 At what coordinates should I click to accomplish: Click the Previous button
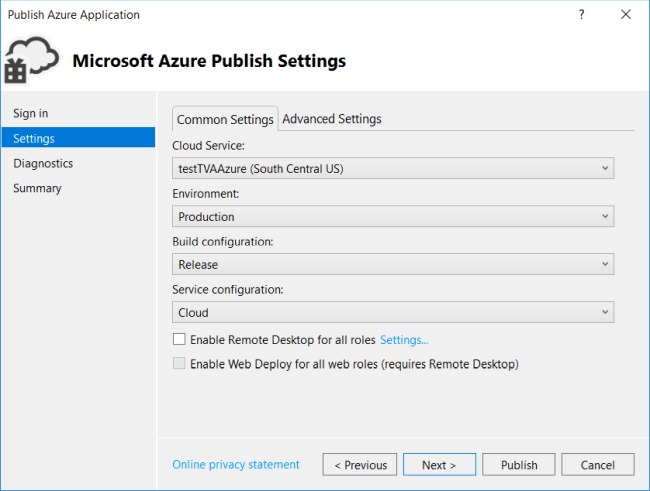point(359,464)
